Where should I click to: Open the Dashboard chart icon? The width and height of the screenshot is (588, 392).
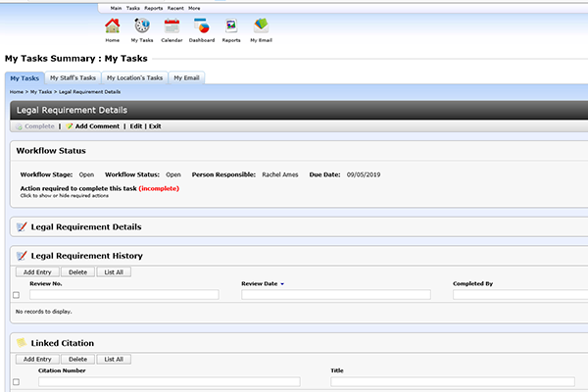201,26
